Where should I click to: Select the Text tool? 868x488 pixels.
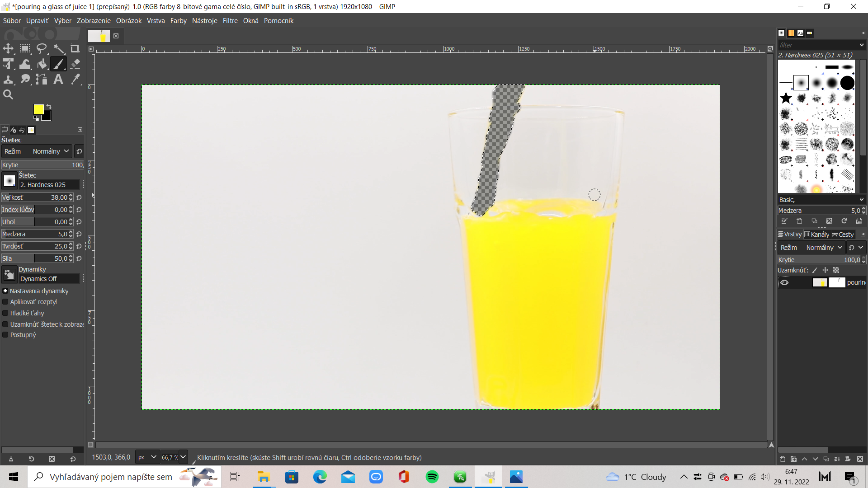point(58,80)
